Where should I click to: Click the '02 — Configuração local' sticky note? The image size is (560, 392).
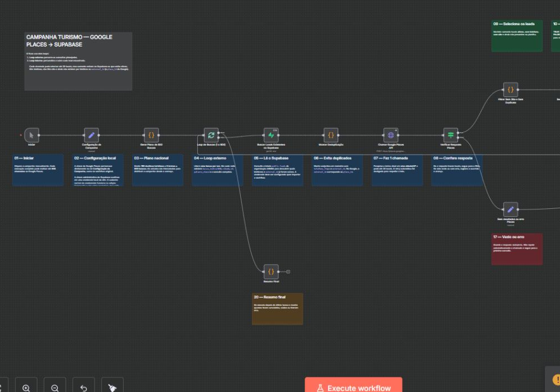point(98,170)
